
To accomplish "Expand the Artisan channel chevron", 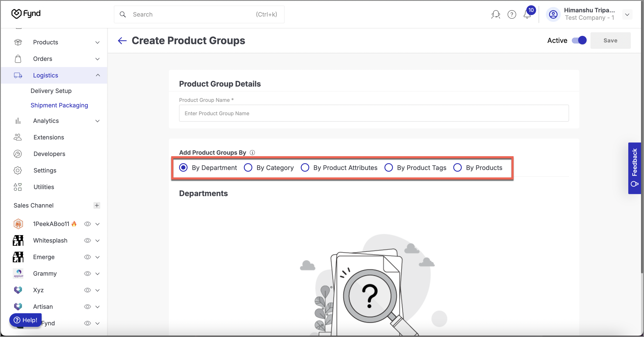I will (x=97, y=307).
